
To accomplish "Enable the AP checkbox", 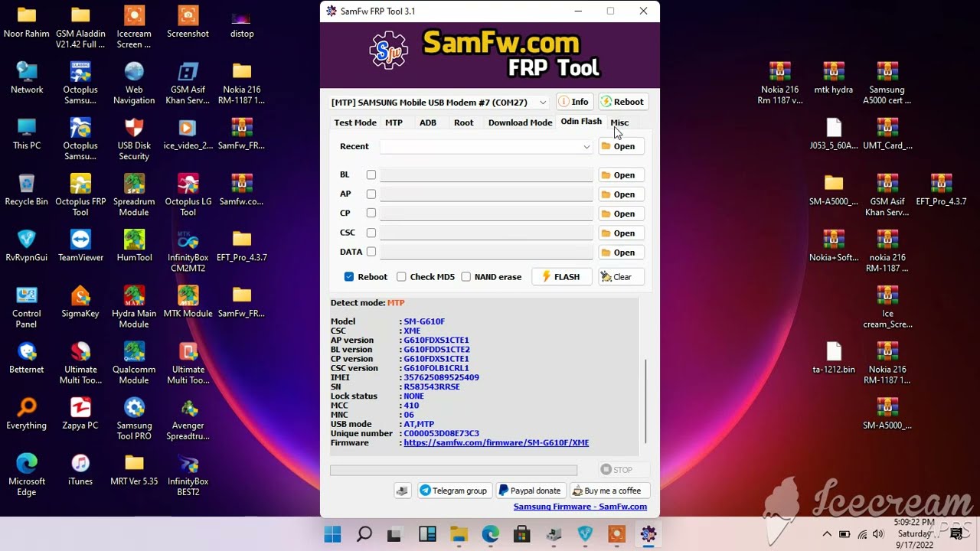I will tap(371, 194).
